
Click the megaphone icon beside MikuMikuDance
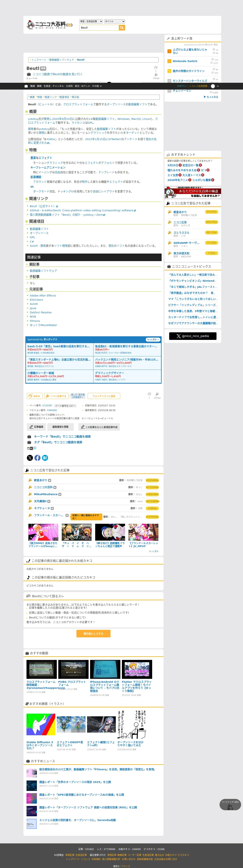point(30,494)
